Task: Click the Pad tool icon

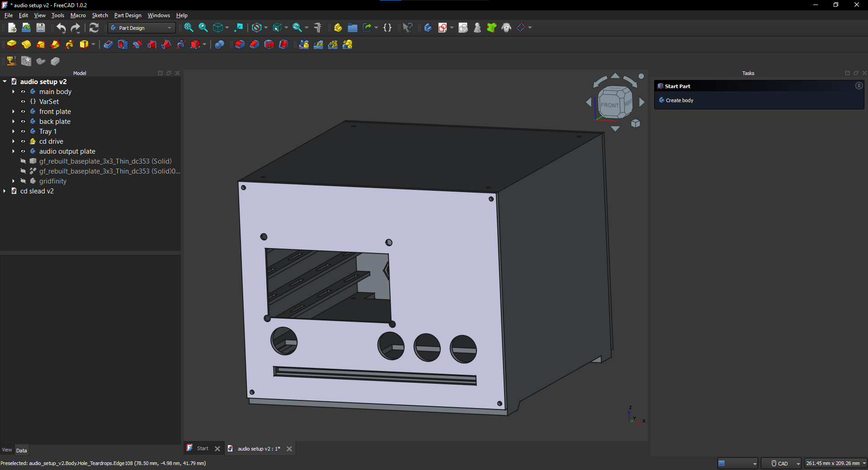Action: (x=11, y=44)
